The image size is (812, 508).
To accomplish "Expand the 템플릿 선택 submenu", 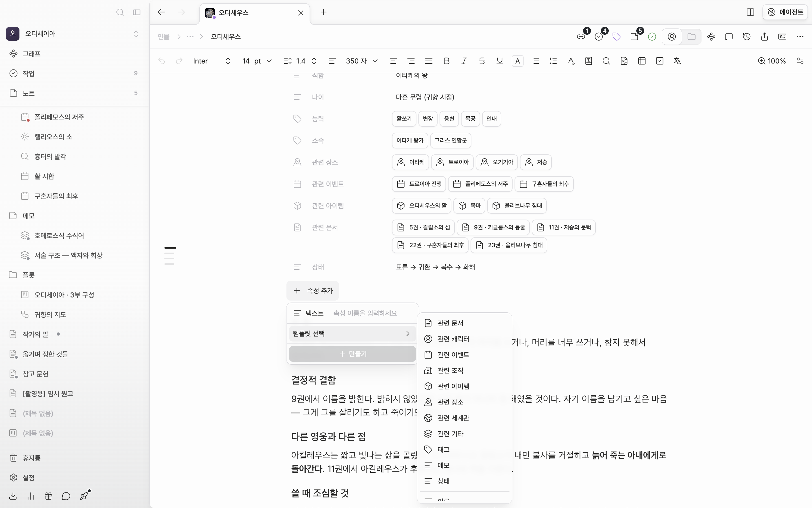I will (352, 333).
